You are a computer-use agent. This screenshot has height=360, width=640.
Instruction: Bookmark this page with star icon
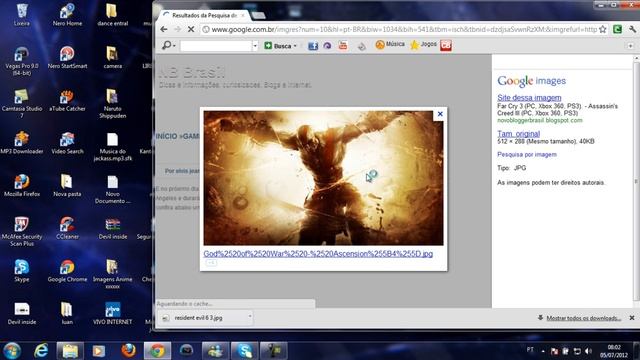click(x=603, y=29)
